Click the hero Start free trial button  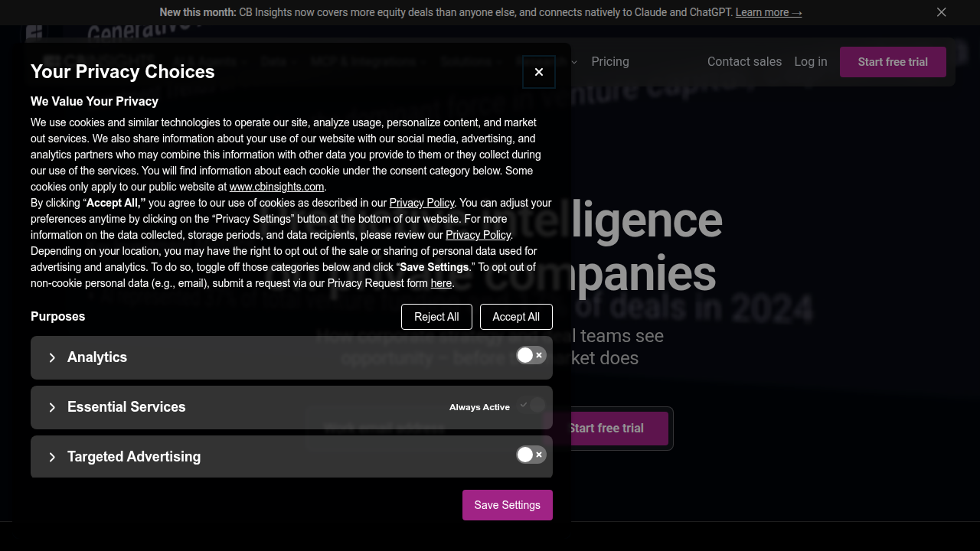(606, 429)
